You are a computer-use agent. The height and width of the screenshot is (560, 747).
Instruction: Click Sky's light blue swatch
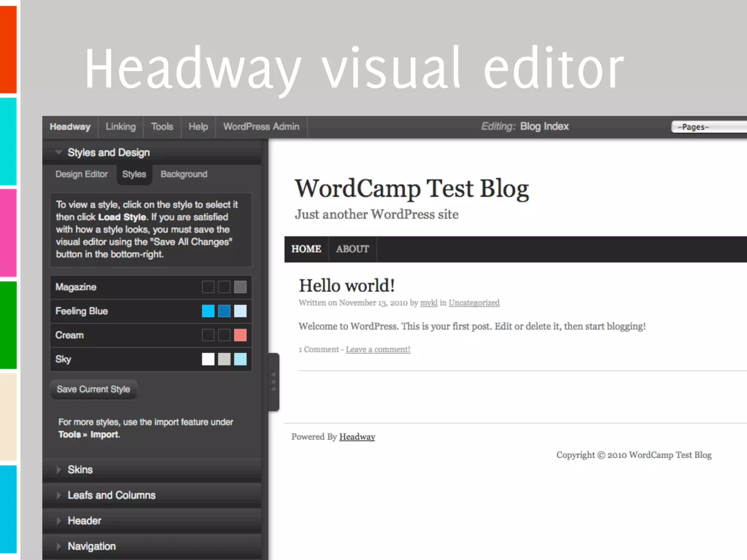(x=240, y=359)
